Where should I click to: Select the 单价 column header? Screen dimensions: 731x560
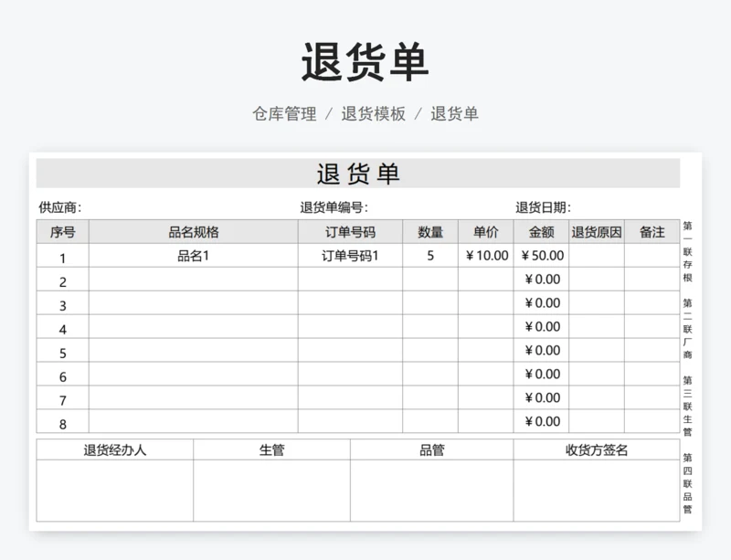(486, 232)
